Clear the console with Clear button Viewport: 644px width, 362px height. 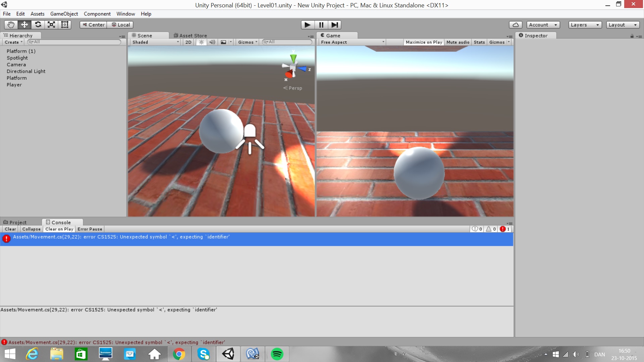(x=10, y=229)
